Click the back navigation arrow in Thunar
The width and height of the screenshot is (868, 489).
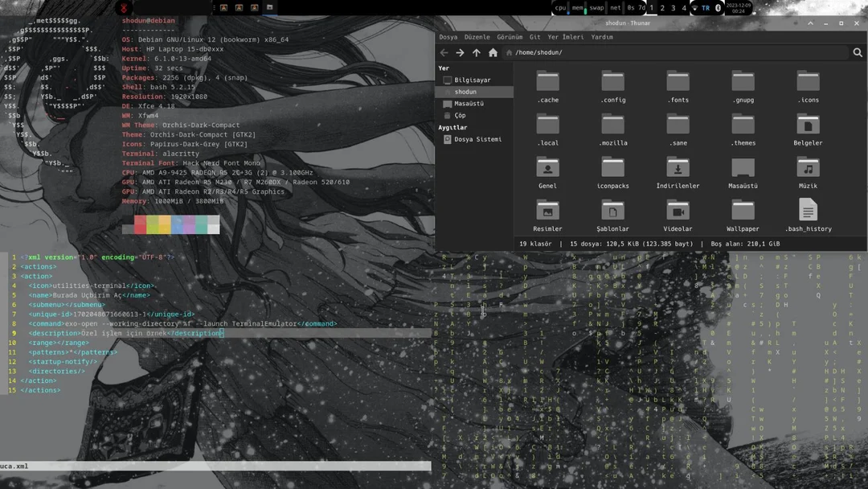point(444,52)
